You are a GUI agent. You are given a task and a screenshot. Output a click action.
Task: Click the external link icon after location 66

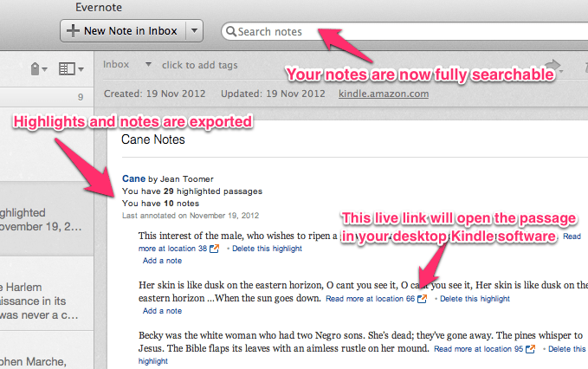[x=422, y=299]
